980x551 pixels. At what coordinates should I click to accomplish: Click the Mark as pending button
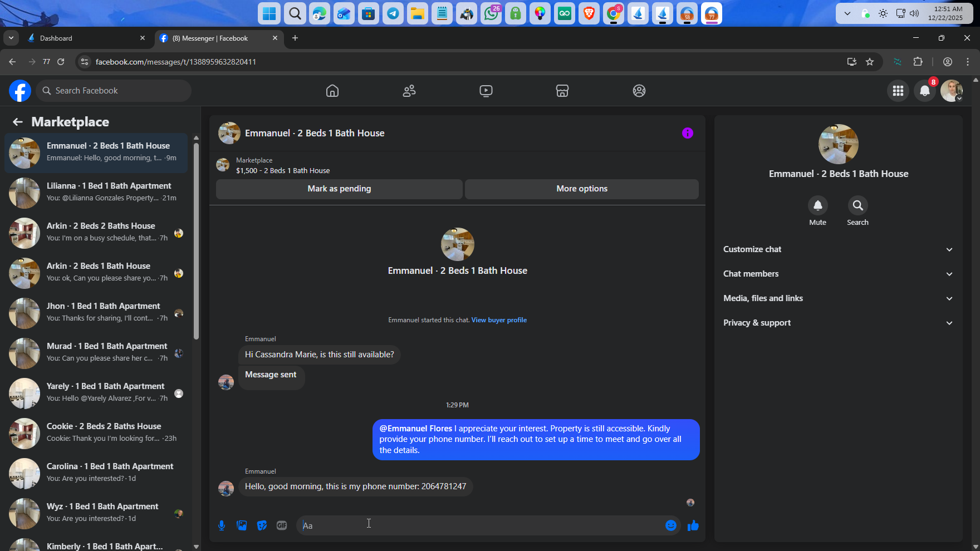[339, 189]
